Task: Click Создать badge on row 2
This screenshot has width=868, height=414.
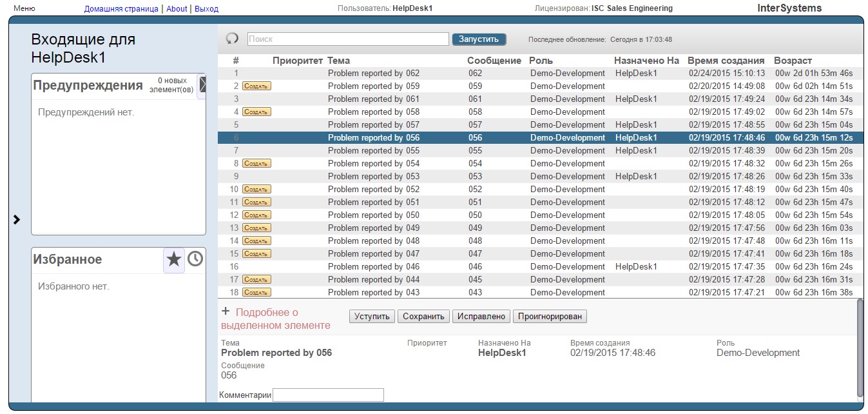Action: (x=256, y=86)
